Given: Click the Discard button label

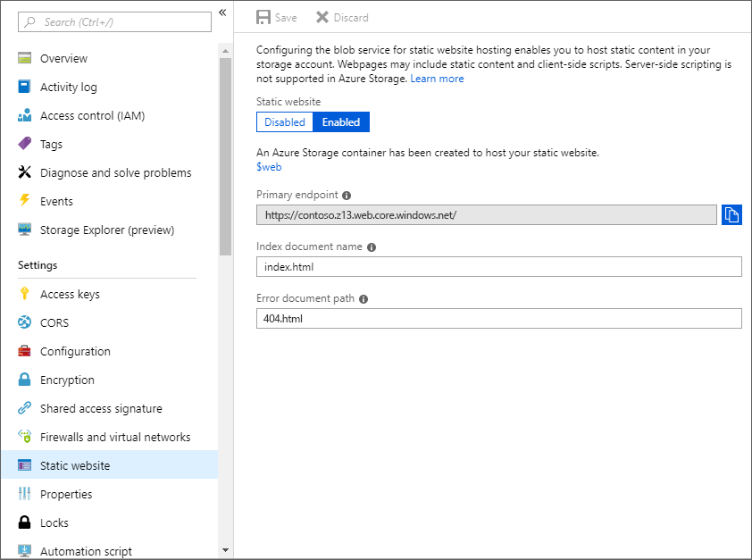Looking at the screenshot, I should 351,18.
